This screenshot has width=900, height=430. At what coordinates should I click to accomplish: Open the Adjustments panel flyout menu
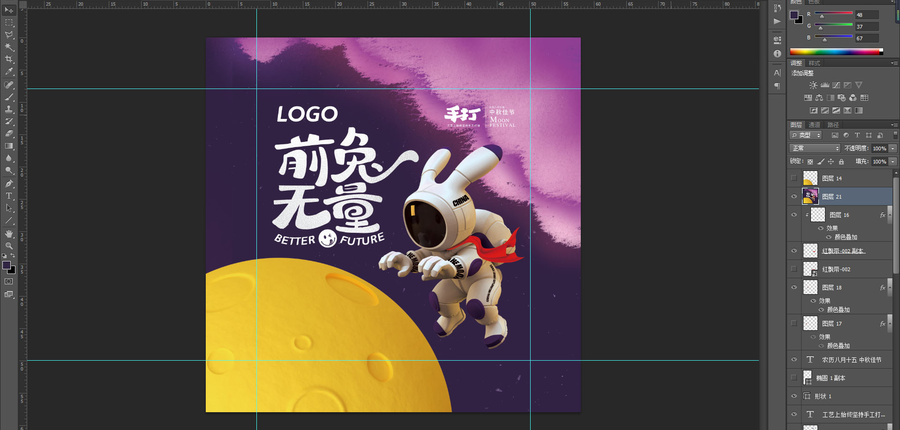(x=895, y=63)
